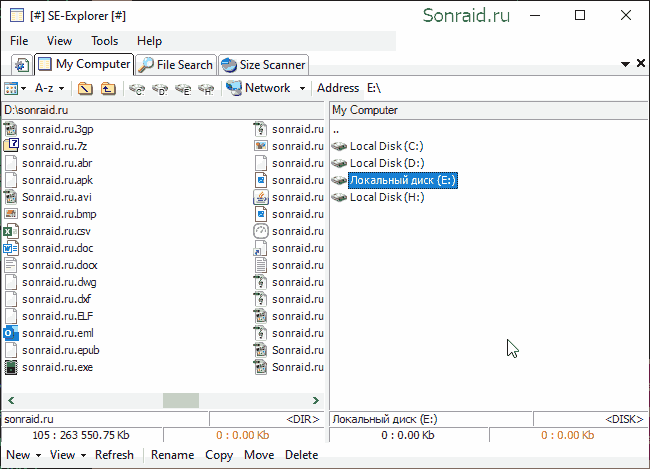Viewport: 650px width, 469px height.
Task: Click the right scroll arrow of file list
Action: pos(316,401)
